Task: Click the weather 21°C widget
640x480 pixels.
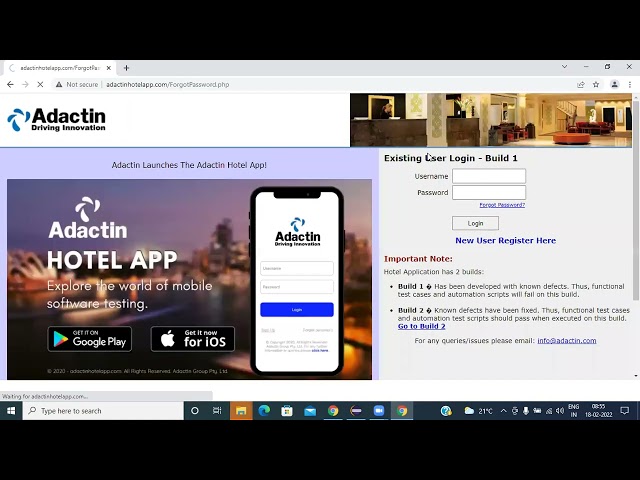Action: click(478, 411)
